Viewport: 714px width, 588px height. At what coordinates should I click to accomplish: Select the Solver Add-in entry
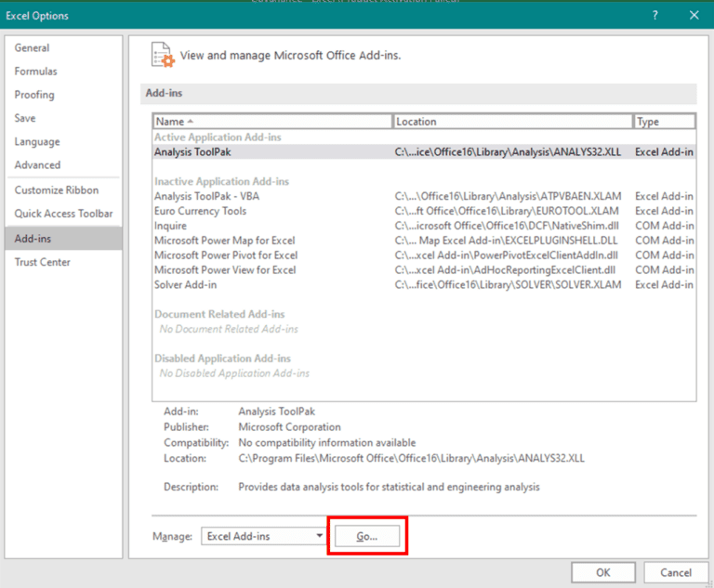[x=185, y=284]
